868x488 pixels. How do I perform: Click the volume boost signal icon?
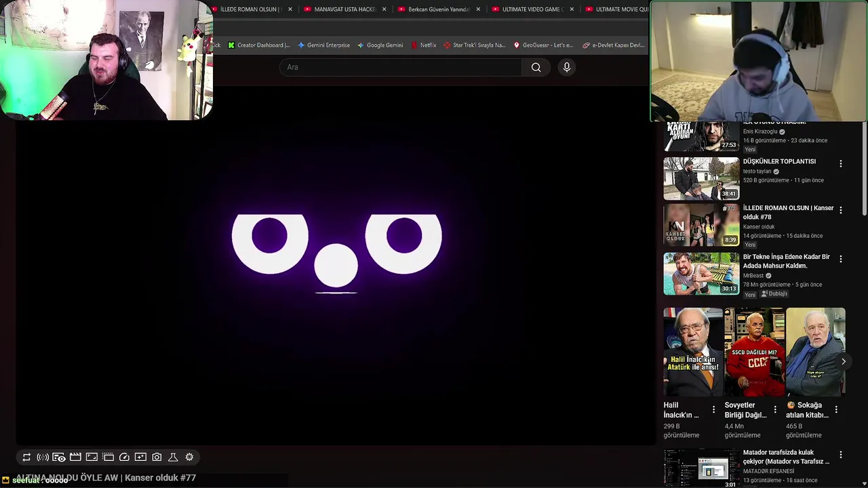pyautogui.click(x=43, y=457)
